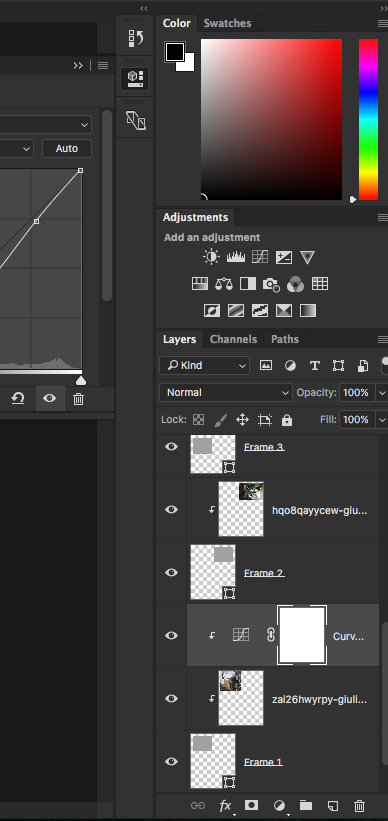Screen dimensions: 388x821
Task: Select the black foreground color swatch
Action: 174,51
